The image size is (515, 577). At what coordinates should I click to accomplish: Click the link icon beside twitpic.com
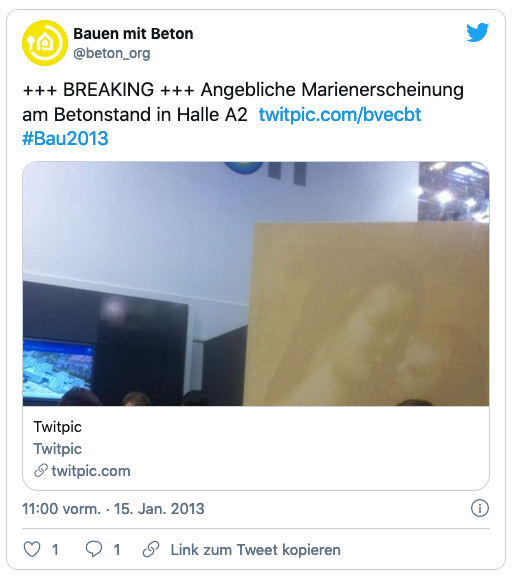[x=41, y=471]
